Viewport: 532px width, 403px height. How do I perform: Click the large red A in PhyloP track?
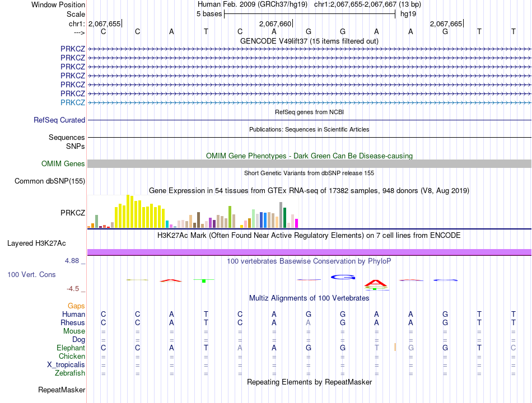376,284
